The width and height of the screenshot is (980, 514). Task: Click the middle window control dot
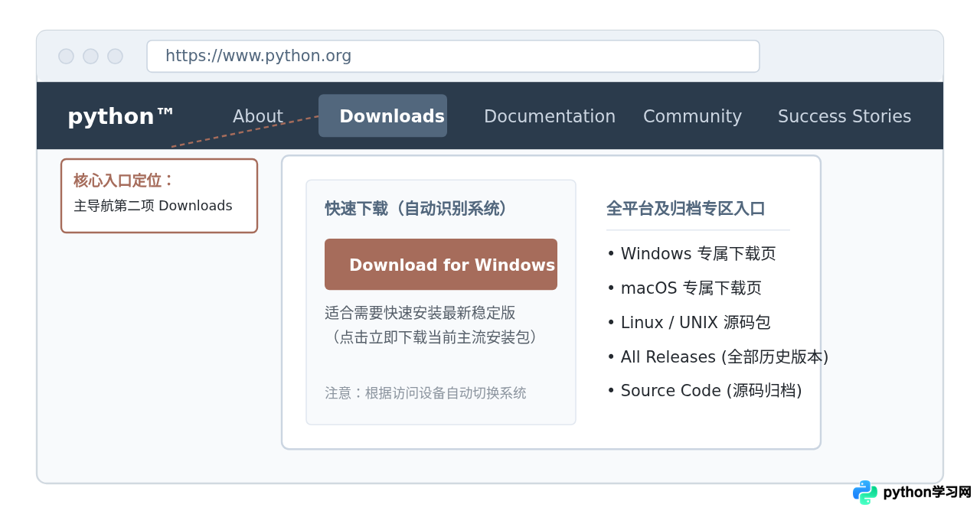tap(90, 56)
